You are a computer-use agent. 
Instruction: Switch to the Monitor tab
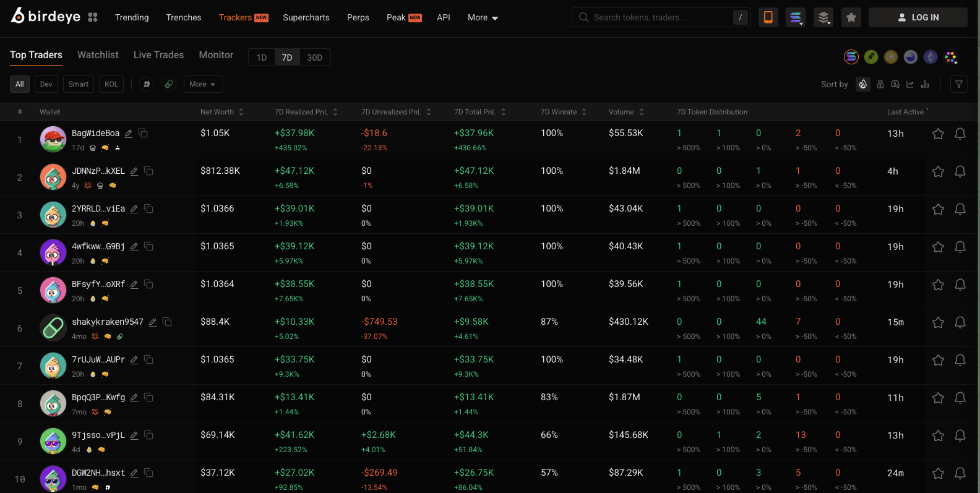click(216, 54)
